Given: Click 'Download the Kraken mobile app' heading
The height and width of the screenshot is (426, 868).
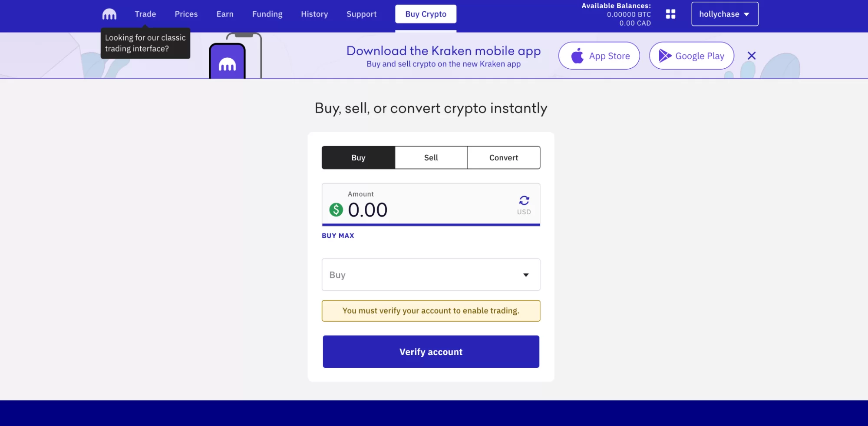Looking at the screenshot, I should (443, 51).
